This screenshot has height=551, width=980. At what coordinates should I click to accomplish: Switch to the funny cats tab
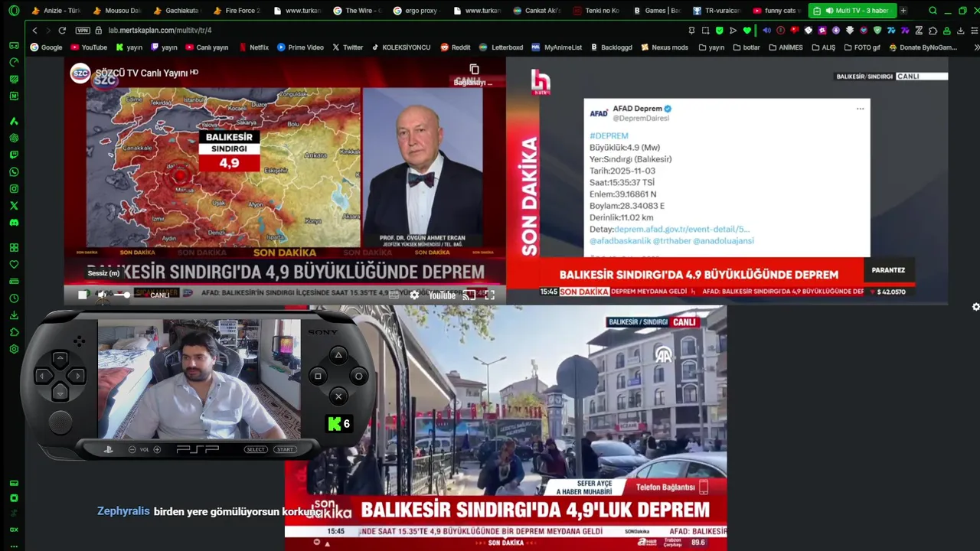point(778,11)
